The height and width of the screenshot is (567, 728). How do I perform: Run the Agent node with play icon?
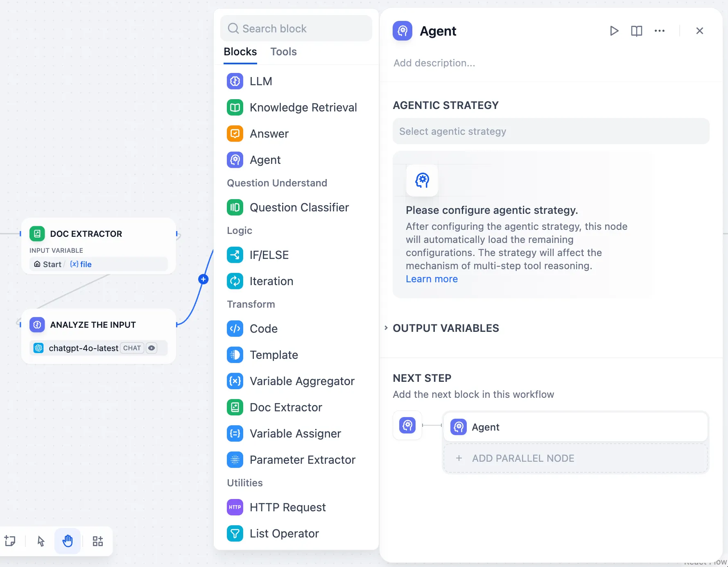tap(614, 31)
